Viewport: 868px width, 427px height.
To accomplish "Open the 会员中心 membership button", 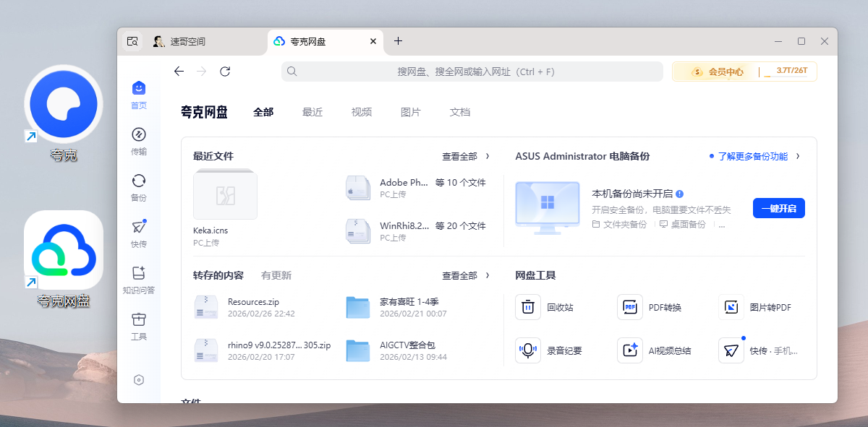I will click(719, 72).
